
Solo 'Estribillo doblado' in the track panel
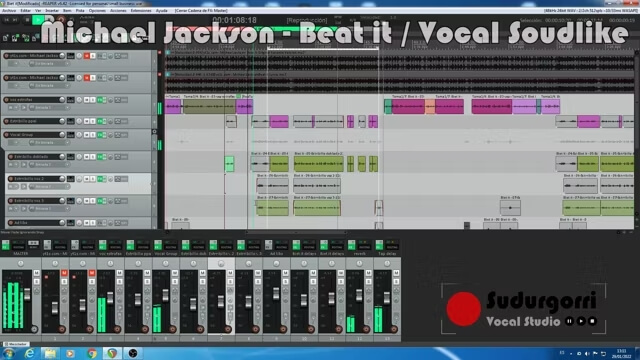click(93, 157)
